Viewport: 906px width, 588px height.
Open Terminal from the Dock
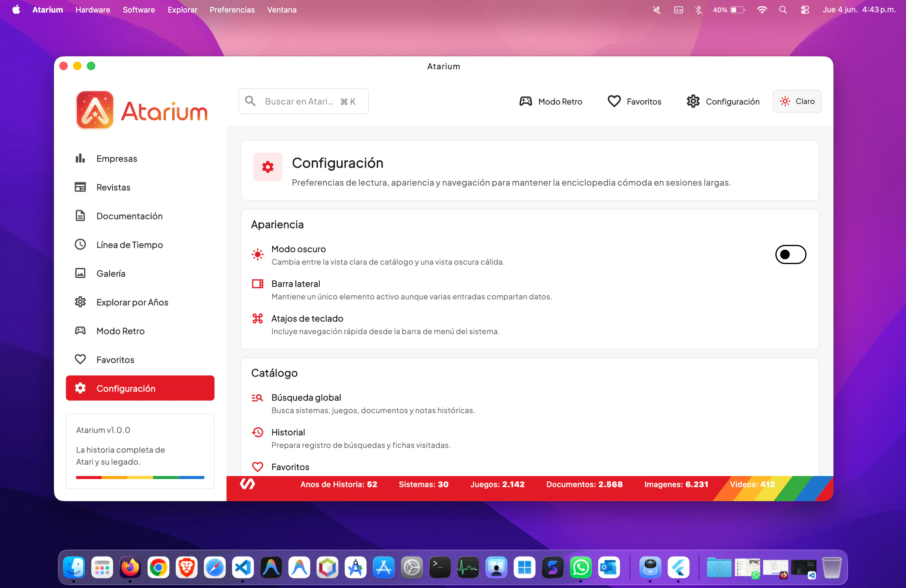coord(440,567)
